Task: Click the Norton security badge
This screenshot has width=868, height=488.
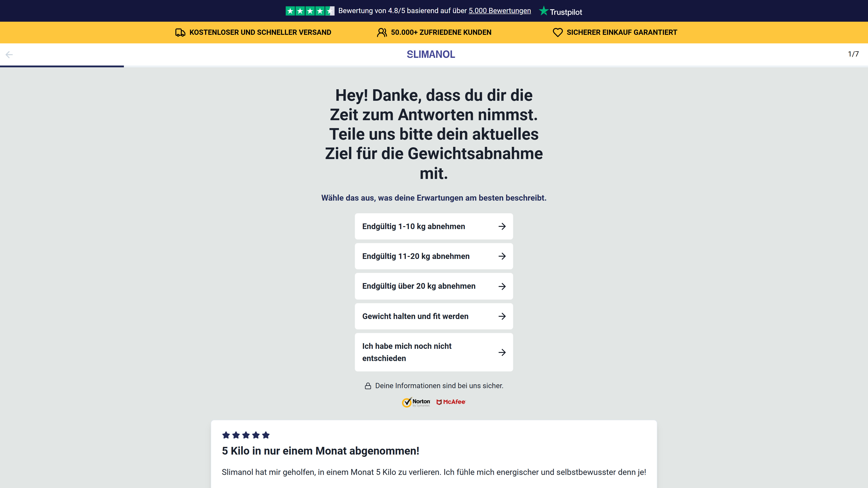Action: (x=416, y=402)
